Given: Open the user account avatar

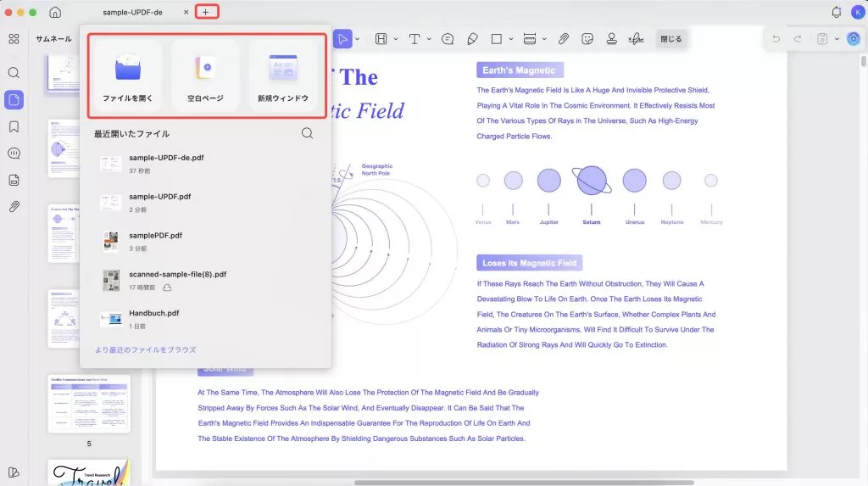Looking at the screenshot, I should pos(858,12).
